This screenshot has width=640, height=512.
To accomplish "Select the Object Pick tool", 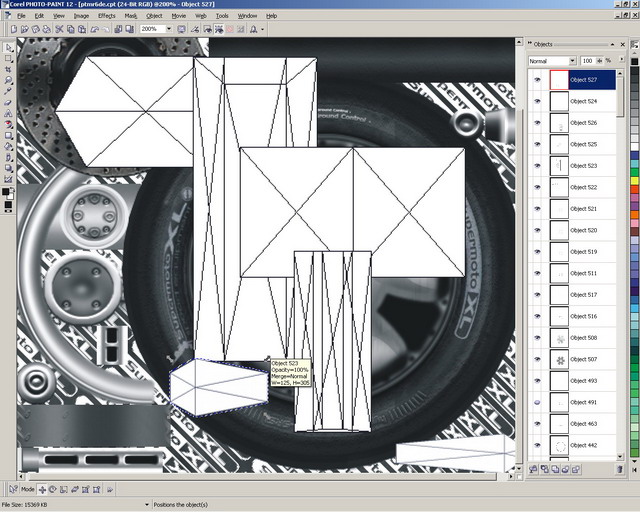I will 9,47.
